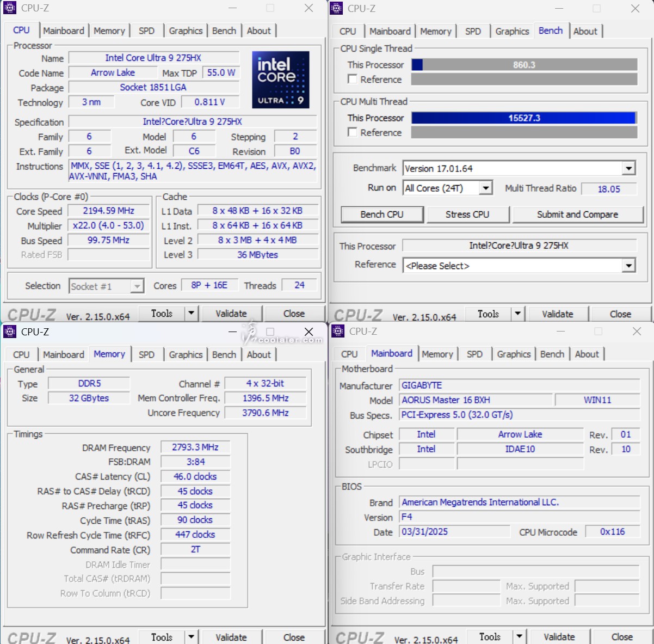Click the processor Name field Intel Core Ultra 9 275HX

153,58
